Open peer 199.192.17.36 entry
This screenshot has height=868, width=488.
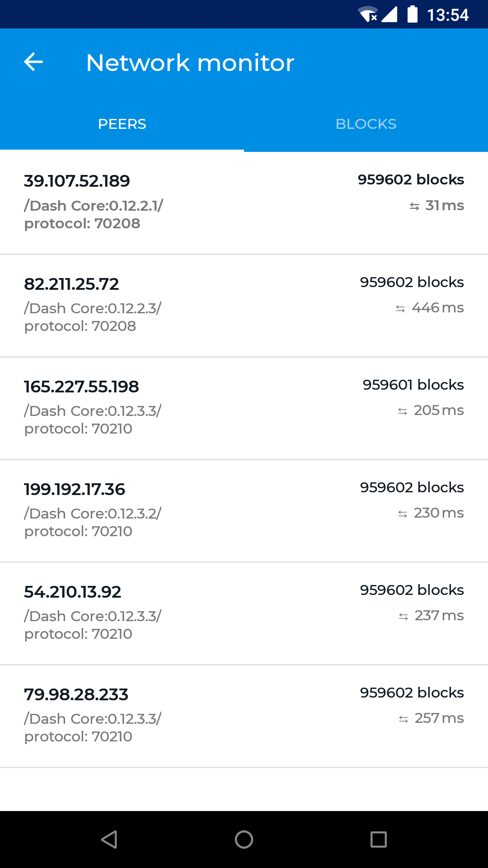point(75,489)
